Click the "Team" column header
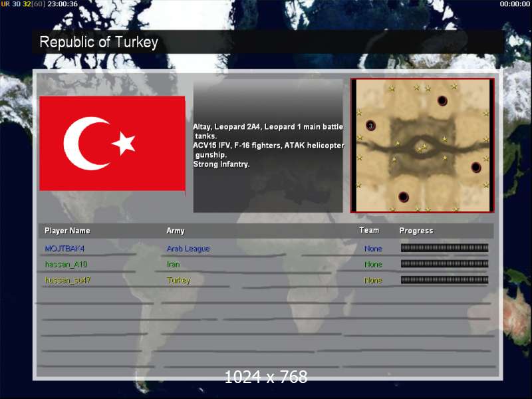Viewport: 532px width, 399px height. pos(369,230)
